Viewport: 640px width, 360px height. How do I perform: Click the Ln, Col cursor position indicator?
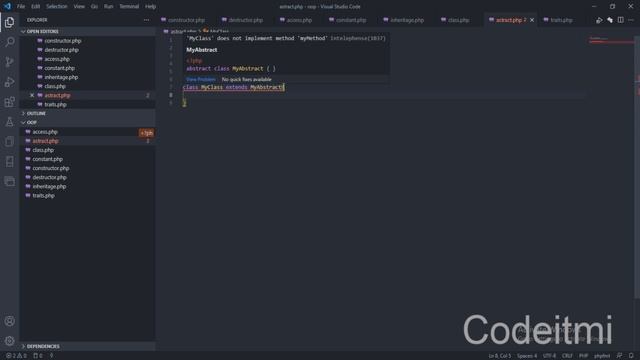(x=500, y=356)
